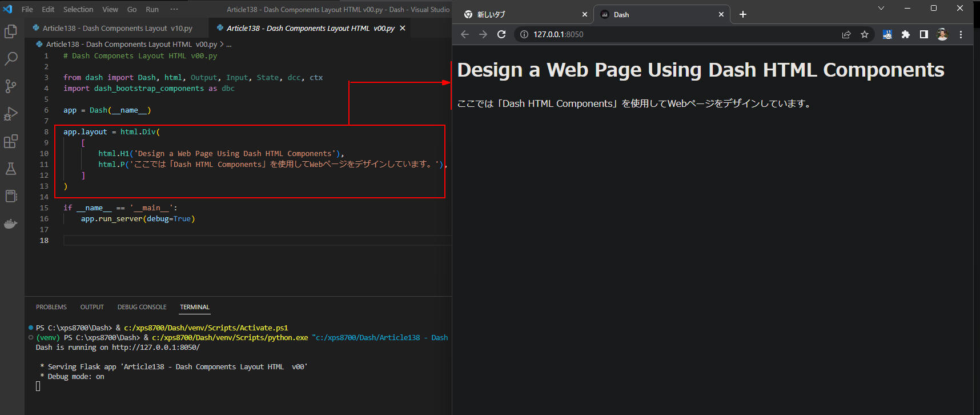Viewport: 980px width, 415px height.
Task: Click 'app = Dash(__name__)' line
Action: click(x=107, y=110)
